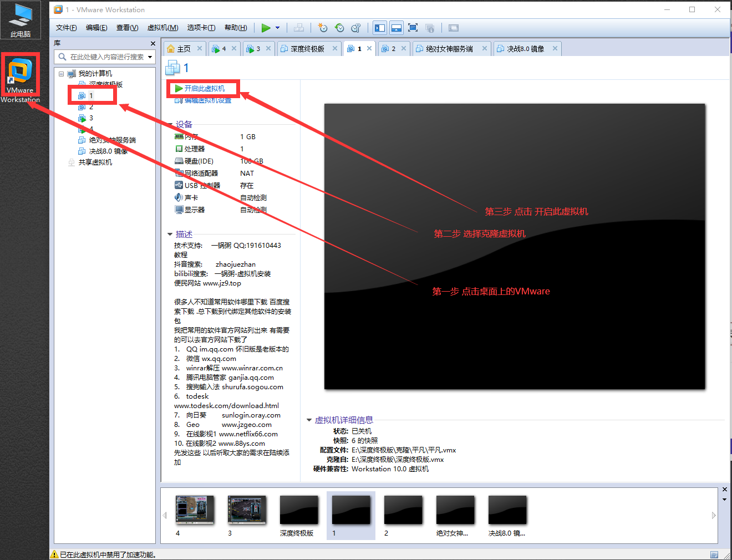Toggle full screen mode button
The image size is (732, 560).
tap(413, 28)
